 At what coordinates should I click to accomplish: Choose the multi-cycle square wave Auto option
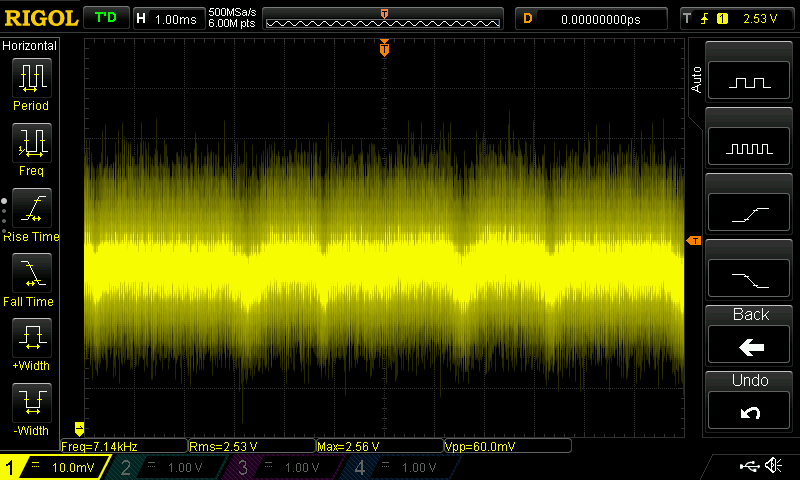click(749, 146)
